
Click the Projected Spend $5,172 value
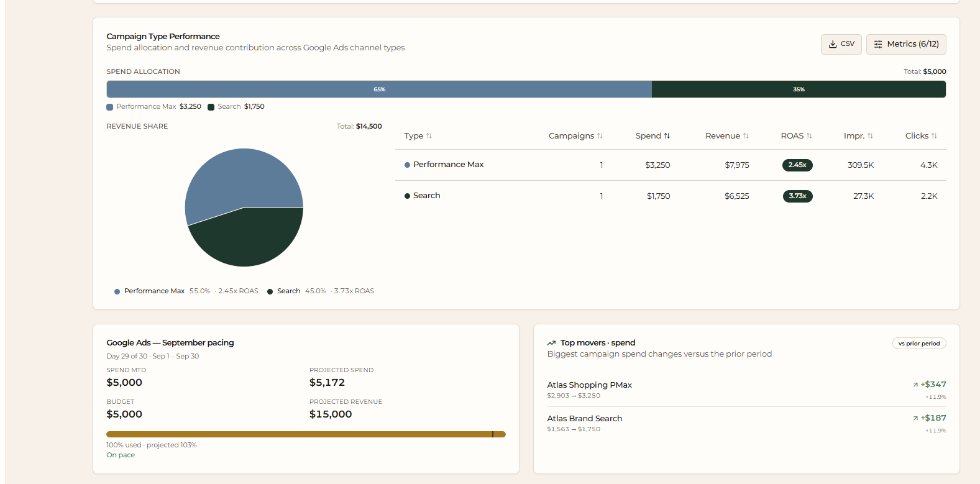pyautogui.click(x=327, y=383)
